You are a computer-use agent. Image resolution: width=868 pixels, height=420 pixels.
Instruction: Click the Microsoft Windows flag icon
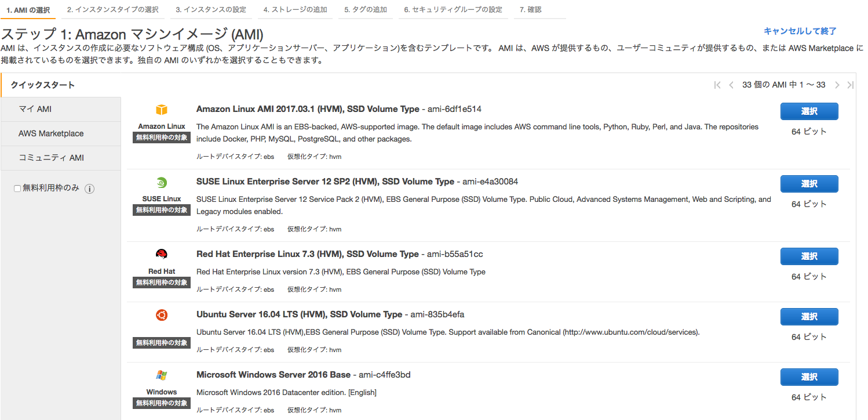[161, 375]
